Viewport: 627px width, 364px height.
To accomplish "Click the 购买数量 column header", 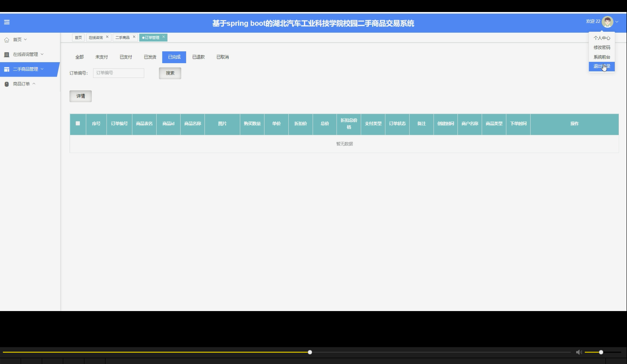I will coord(252,124).
